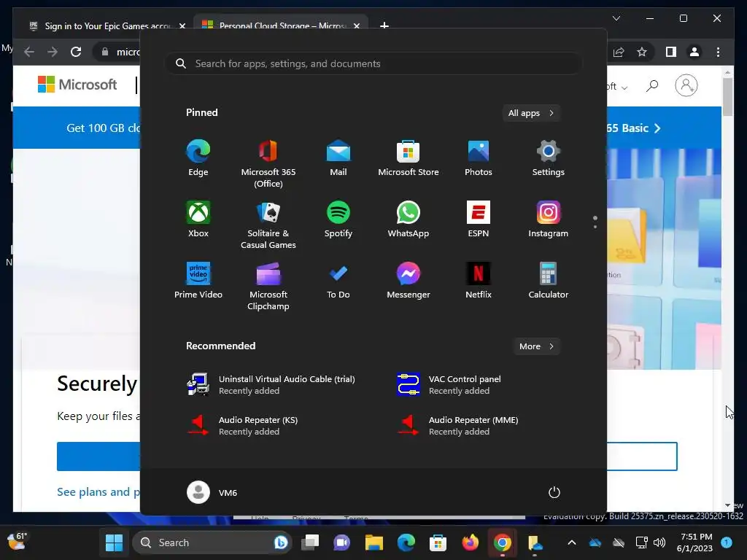The width and height of the screenshot is (747, 560).
Task: Launch the Photos app
Action: pyautogui.click(x=479, y=158)
